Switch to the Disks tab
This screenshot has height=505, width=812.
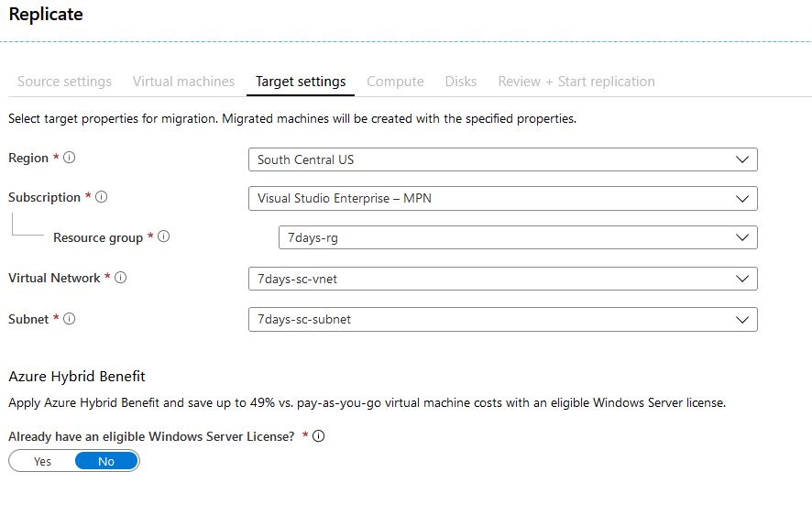461,82
